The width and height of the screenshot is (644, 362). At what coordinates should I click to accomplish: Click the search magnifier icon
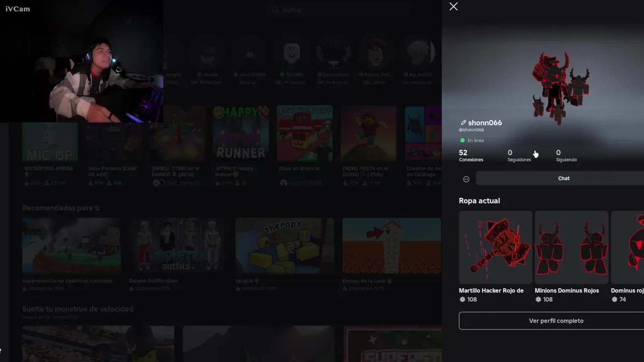(x=275, y=10)
